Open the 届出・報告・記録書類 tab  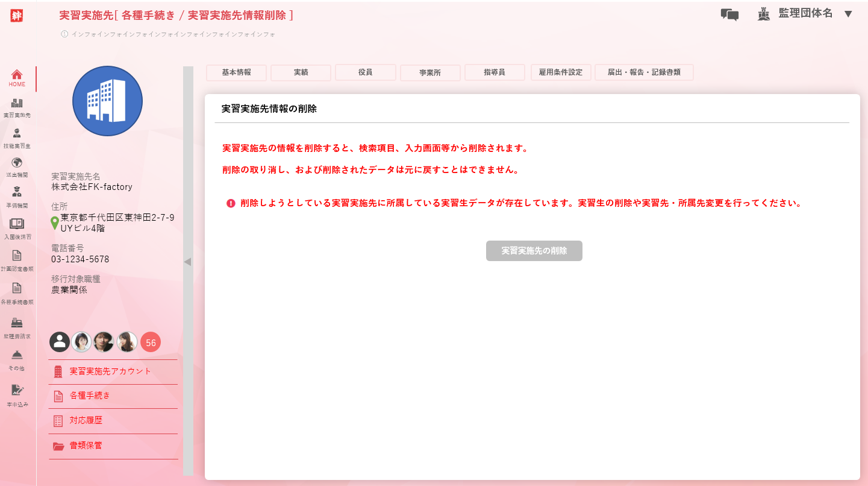click(x=644, y=72)
